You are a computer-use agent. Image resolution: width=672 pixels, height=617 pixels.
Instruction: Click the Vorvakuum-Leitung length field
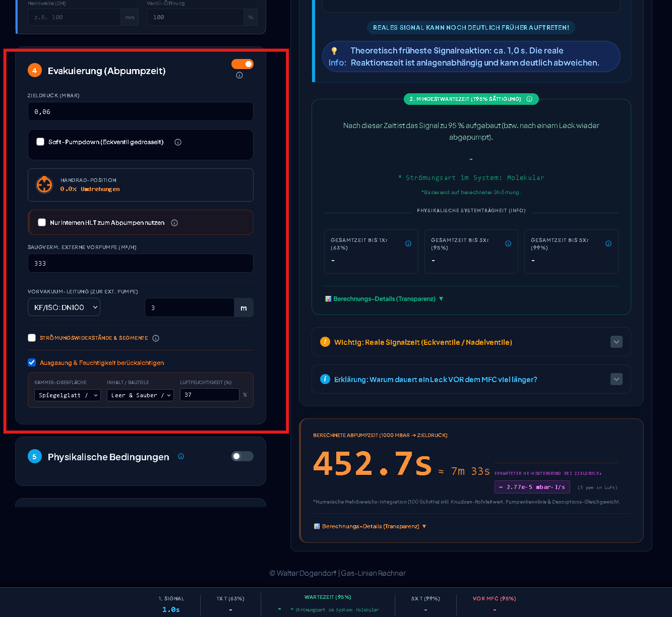click(x=190, y=307)
